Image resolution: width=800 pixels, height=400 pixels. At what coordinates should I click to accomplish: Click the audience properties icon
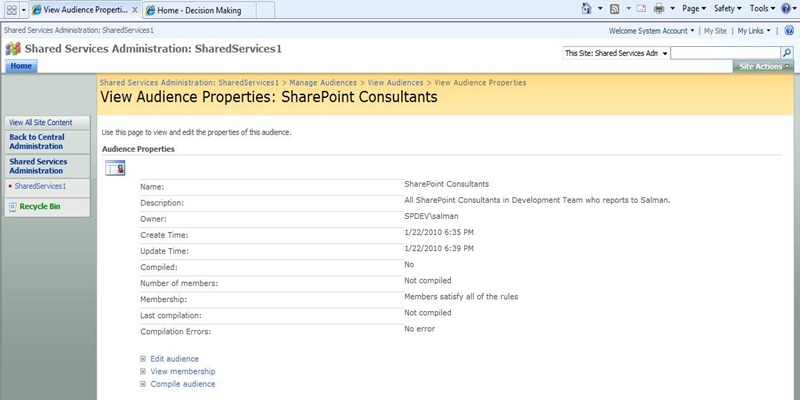point(115,168)
